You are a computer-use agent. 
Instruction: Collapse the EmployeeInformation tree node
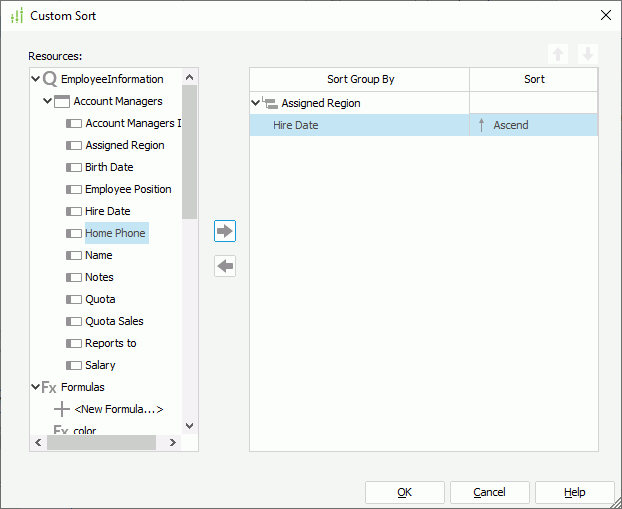click(x=36, y=79)
